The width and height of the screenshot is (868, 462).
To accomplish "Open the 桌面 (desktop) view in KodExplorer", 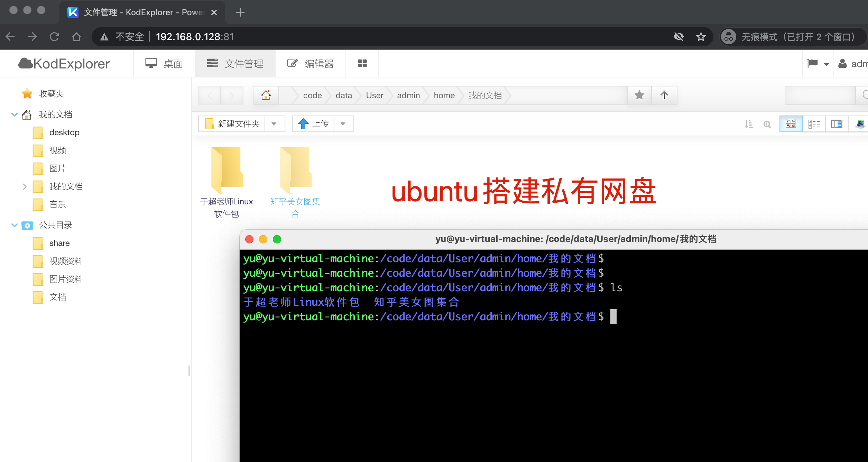I will 164,63.
